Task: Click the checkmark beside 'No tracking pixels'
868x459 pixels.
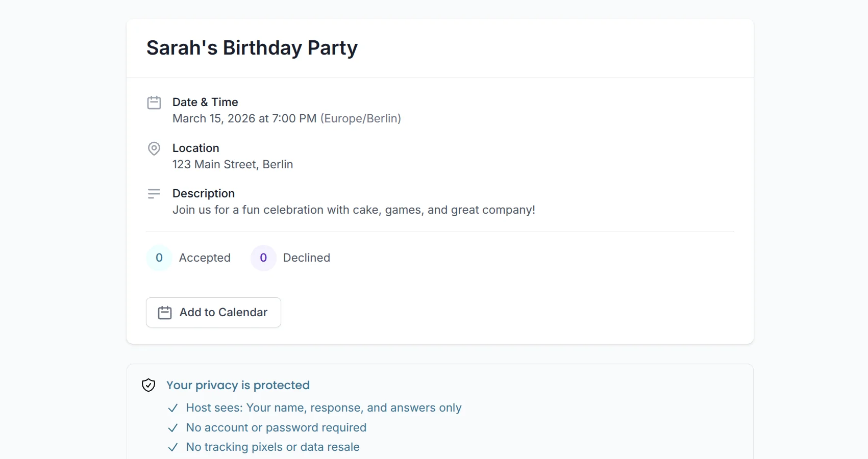Action: [x=173, y=447]
